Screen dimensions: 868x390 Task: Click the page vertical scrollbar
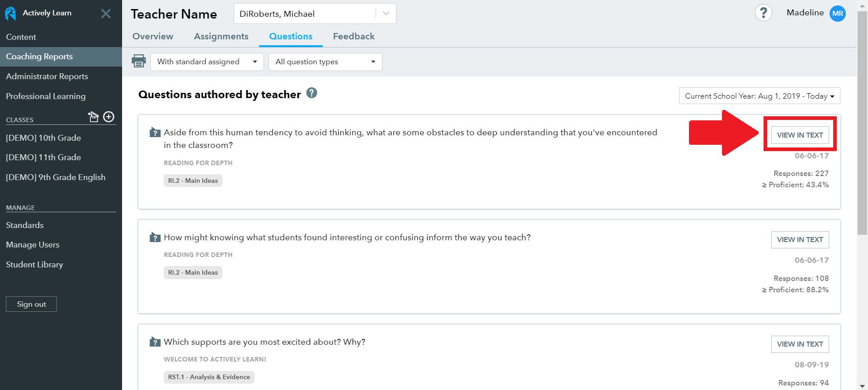pyautogui.click(x=862, y=122)
